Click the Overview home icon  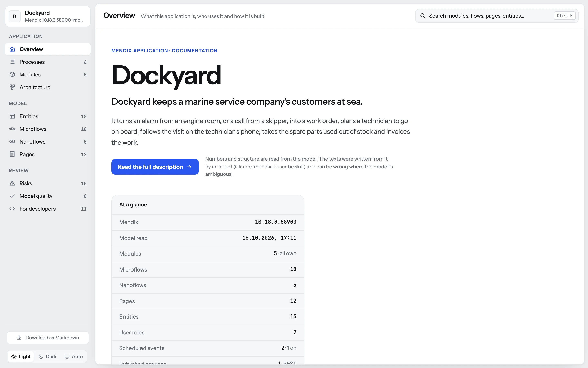click(x=12, y=49)
